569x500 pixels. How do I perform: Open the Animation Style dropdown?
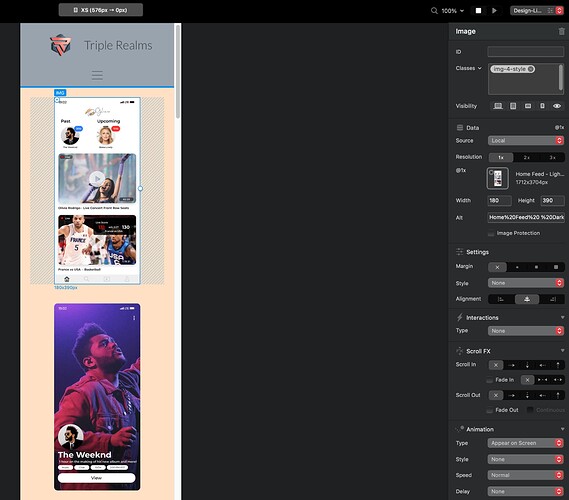(x=525, y=459)
